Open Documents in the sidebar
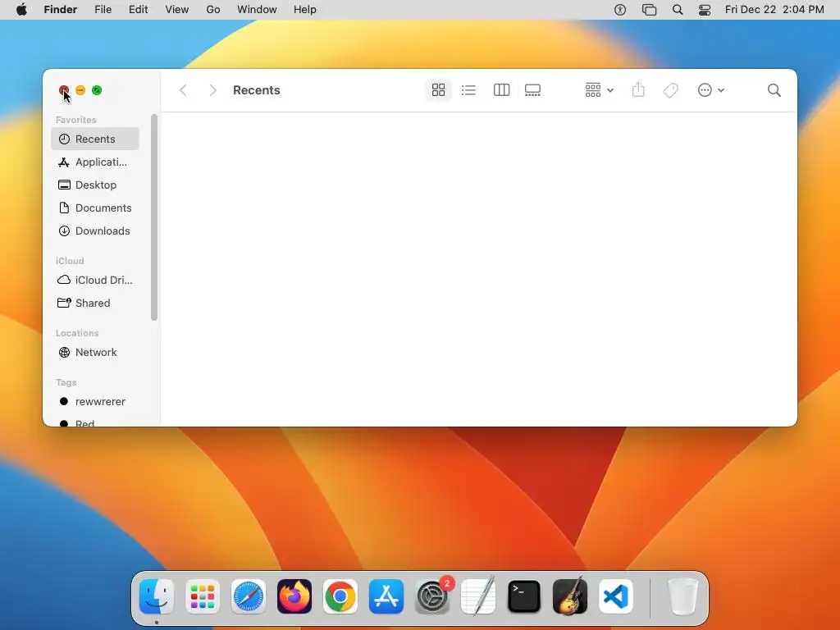The height and width of the screenshot is (630, 840). (x=95, y=208)
